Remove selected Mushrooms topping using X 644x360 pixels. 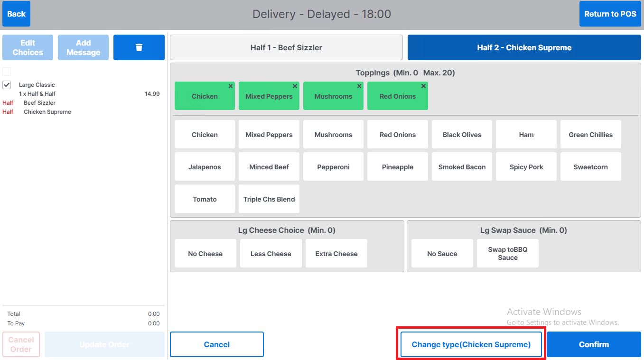pyautogui.click(x=359, y=86)
